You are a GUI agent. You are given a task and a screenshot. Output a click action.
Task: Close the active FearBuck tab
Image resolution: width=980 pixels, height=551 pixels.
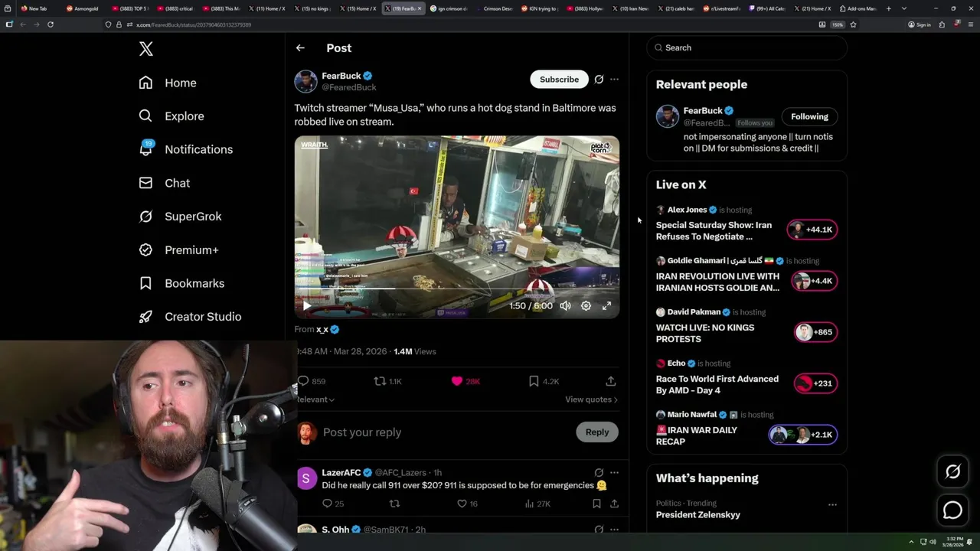point(420,8)
